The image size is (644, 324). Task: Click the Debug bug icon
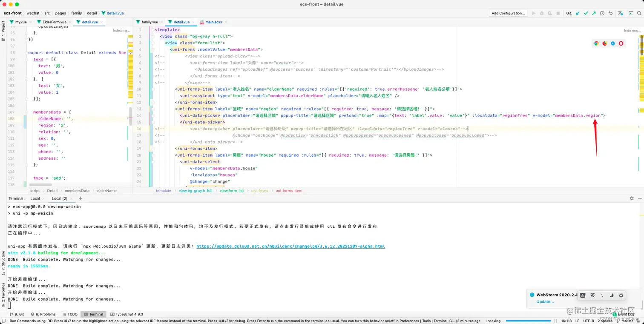point(542,13)
